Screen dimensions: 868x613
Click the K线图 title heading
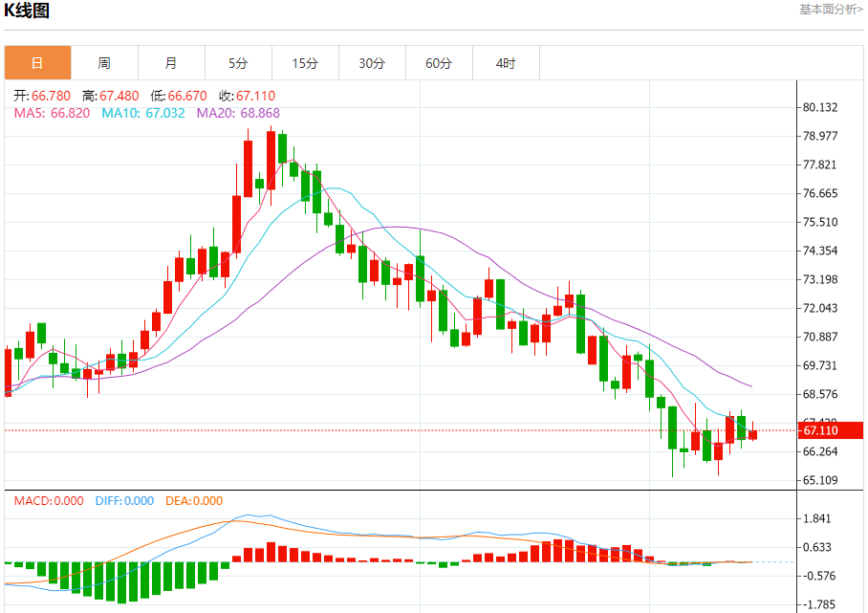[27, 11]
